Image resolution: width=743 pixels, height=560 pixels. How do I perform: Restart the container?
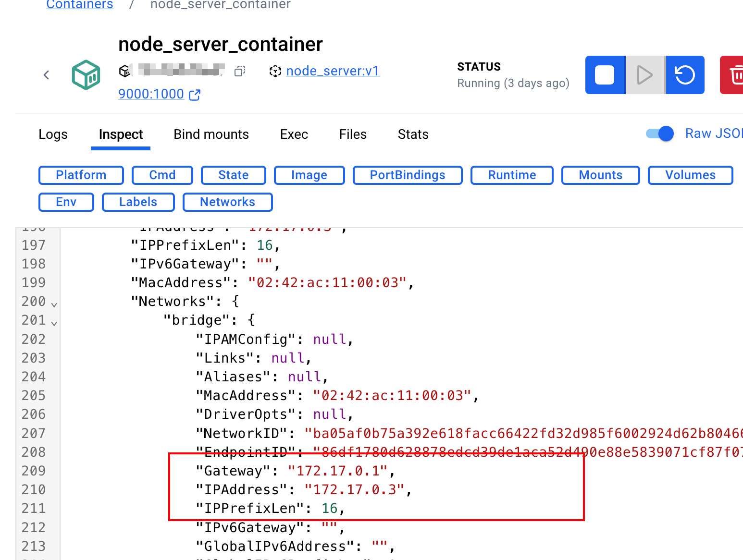pyautogui.click(x=685, y=75)
